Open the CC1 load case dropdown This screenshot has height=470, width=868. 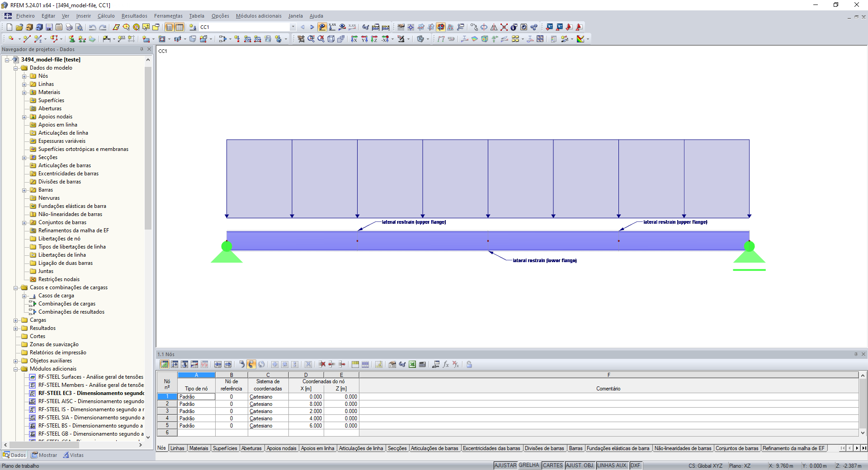pyautogui.click(x=292, y=27)
